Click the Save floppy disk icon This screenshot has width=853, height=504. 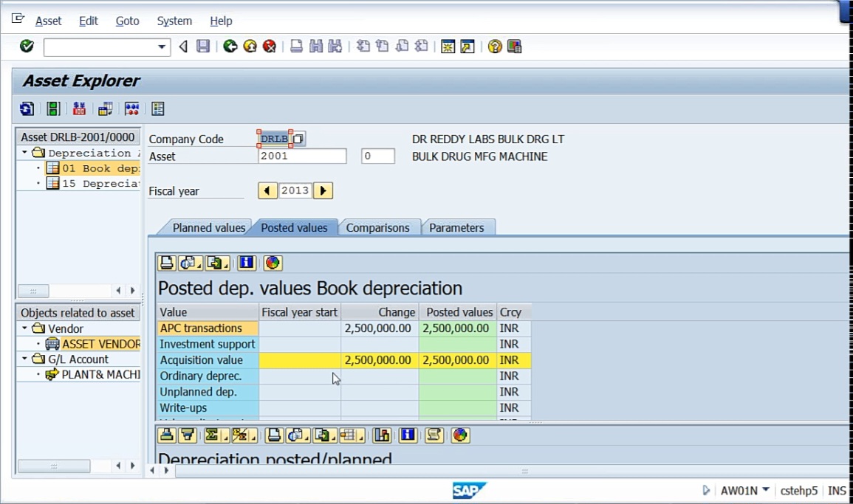203,46
